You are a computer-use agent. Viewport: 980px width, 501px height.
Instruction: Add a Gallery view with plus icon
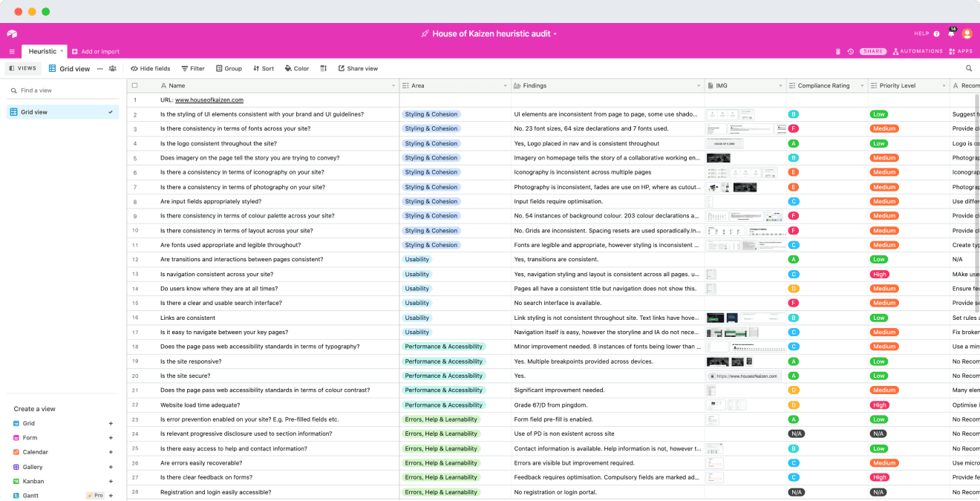tap(111, 467)
